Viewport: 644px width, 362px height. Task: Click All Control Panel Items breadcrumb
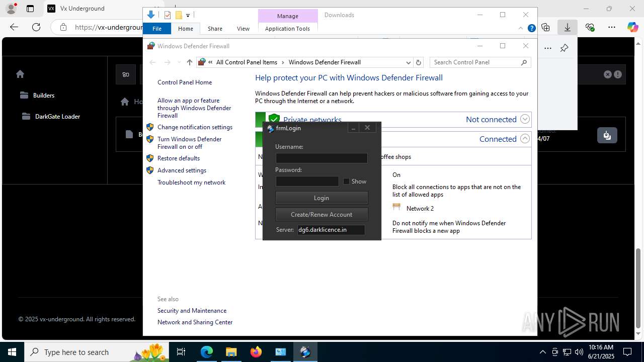point(247,62)
